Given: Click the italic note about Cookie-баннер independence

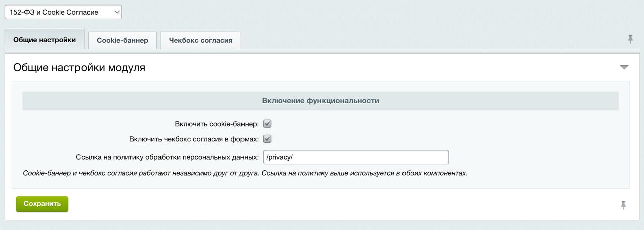Looking at the screenshot, I should (245, 173).
